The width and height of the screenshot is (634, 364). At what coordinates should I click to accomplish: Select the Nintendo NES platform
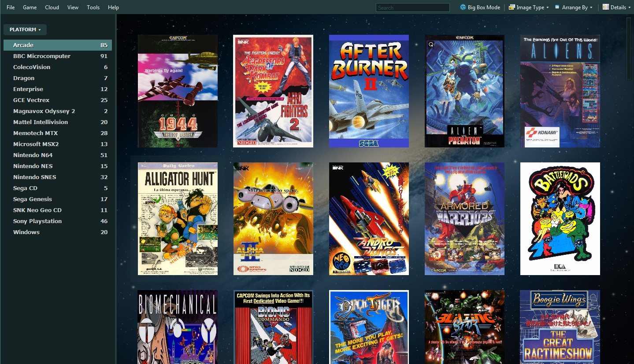[58, 166]
